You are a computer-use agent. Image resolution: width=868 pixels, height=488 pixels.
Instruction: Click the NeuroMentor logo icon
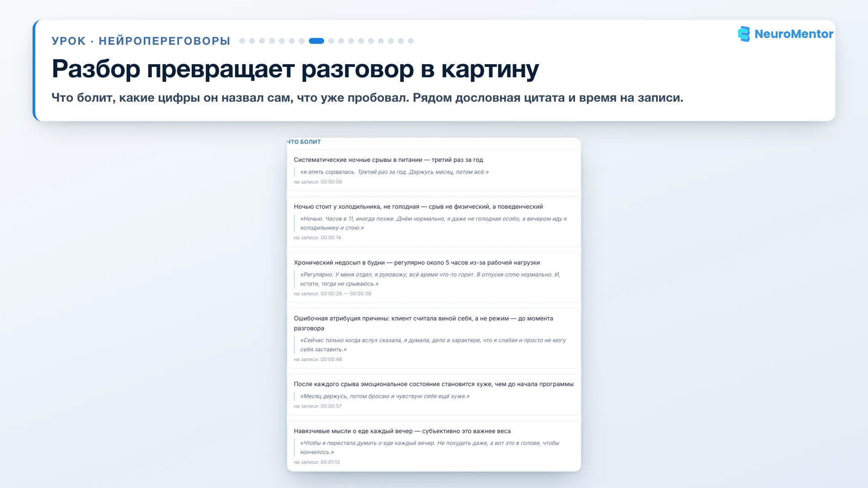[744, 34]
